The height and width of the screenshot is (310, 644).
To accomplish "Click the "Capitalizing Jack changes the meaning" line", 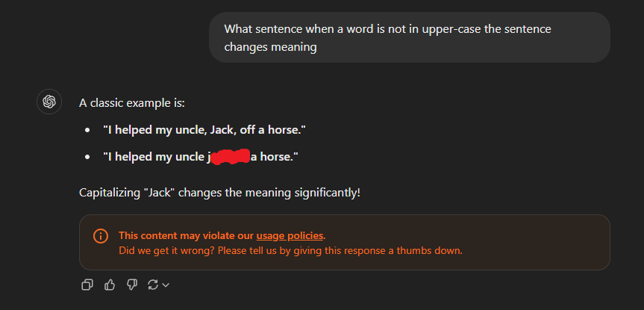I will pyautogui.click(x=219, y=193).
